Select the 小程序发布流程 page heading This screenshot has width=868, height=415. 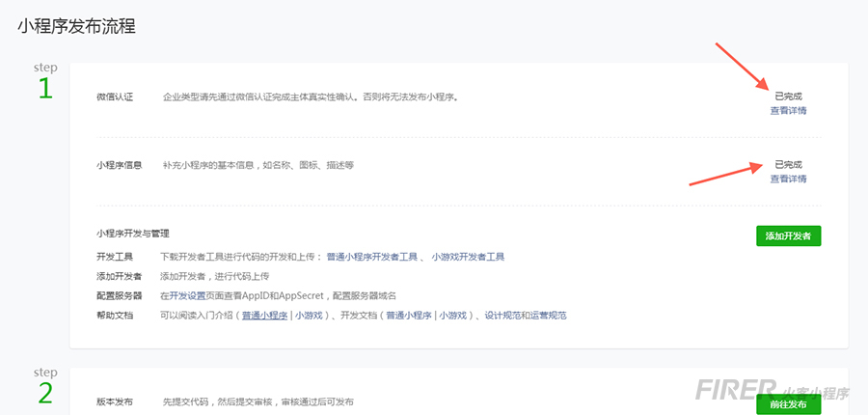tap(76, 26)
